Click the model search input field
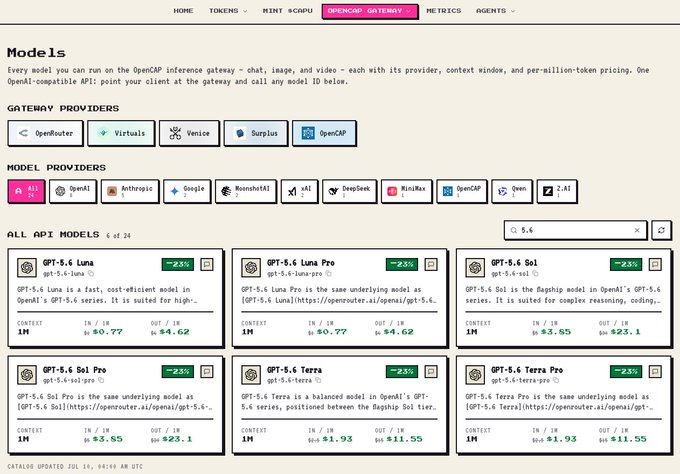This screenshot has height=474, width=680. (x=575, y=230)
